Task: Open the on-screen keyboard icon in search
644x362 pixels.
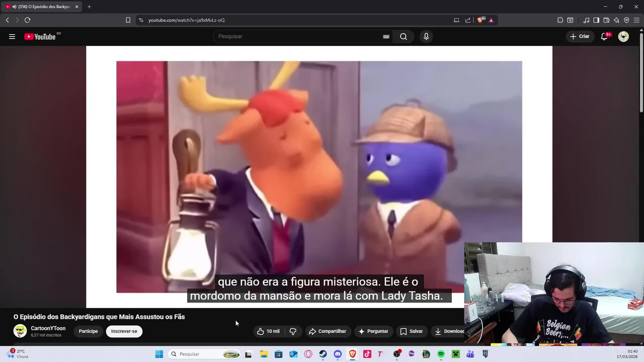Action: pos(386,37)
